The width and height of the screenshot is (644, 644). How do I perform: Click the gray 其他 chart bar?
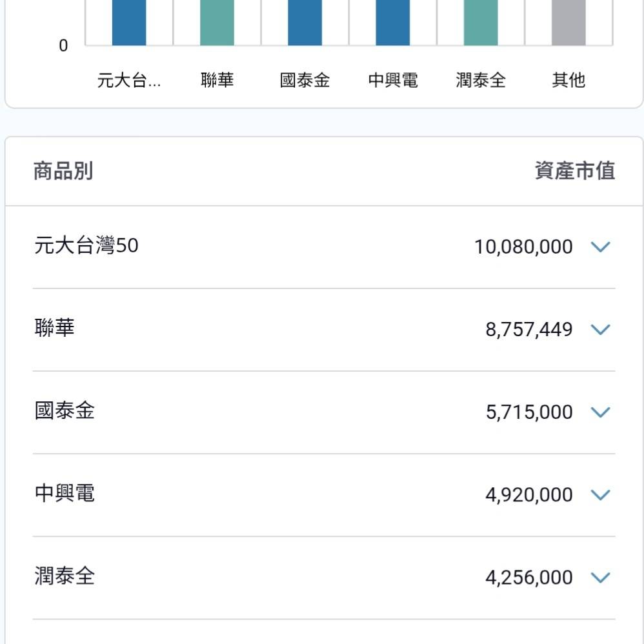[x=569, y=23]
